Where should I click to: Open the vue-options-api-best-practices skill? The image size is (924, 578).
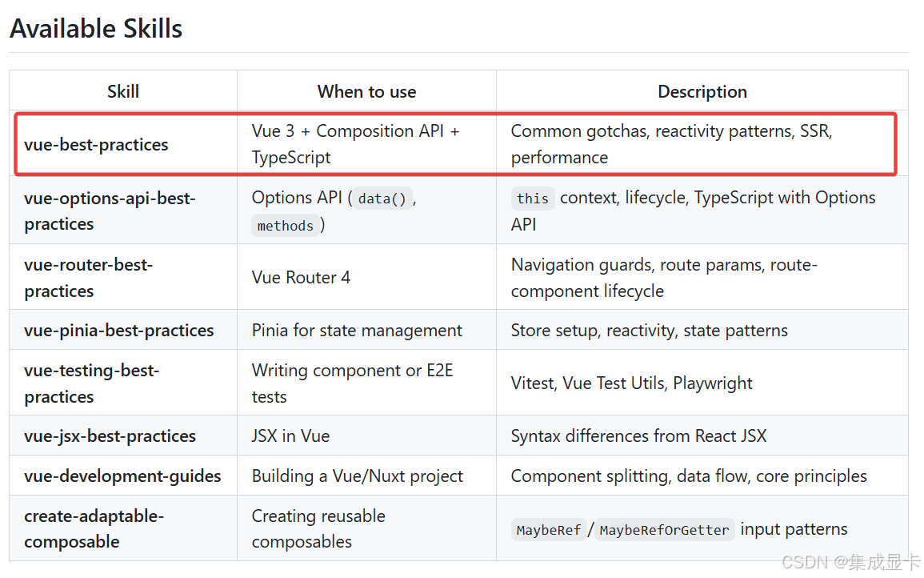pos(110,211)
